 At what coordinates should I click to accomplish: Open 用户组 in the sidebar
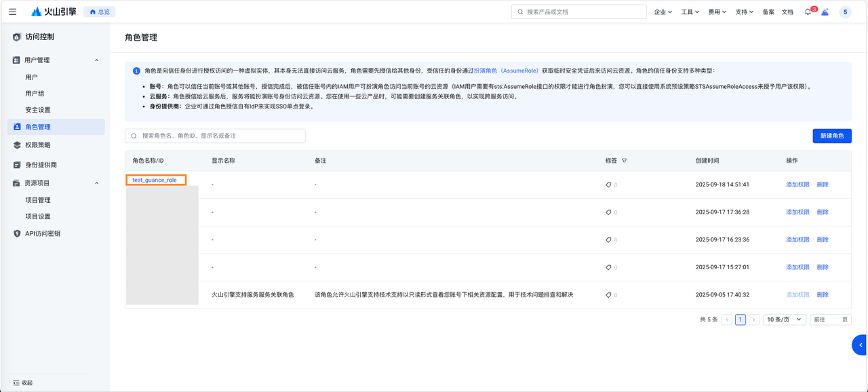[x=35, y=94]
